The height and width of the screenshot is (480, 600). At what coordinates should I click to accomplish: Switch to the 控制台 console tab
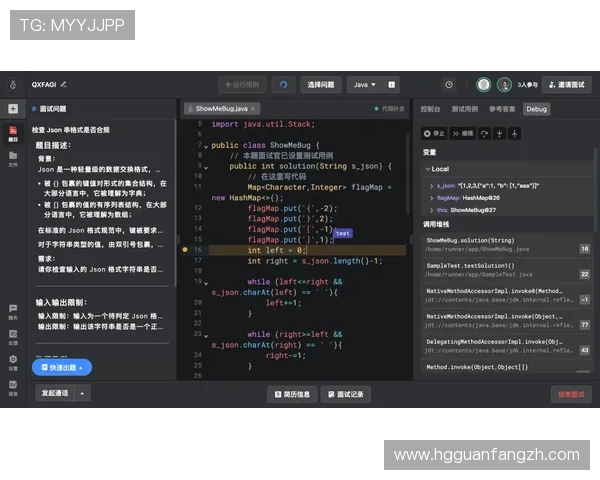(430, 109)
